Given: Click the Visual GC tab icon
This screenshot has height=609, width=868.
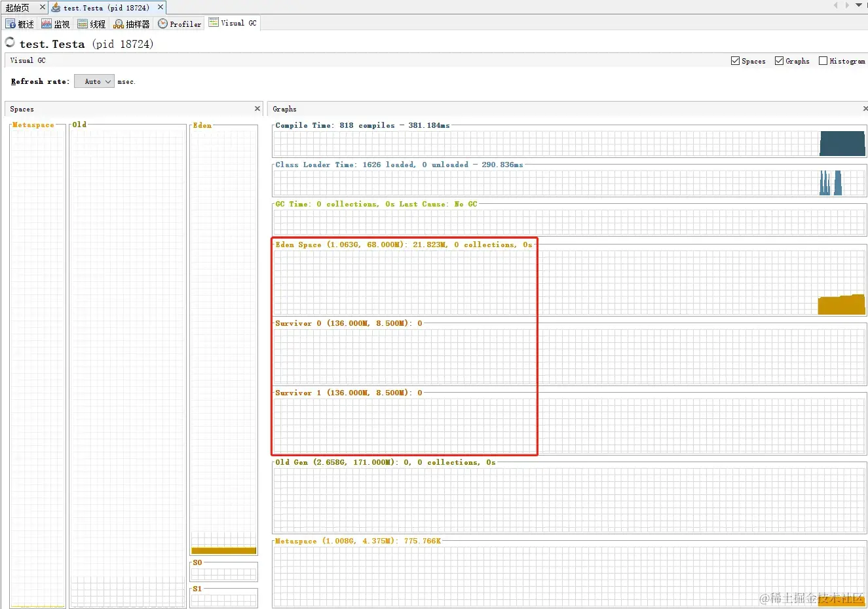Looking at the screenshot, I should (x=214, y=22).
